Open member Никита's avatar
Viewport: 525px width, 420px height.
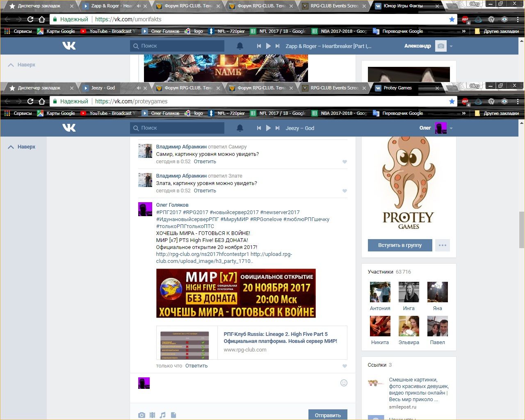(x=380, y=326)
